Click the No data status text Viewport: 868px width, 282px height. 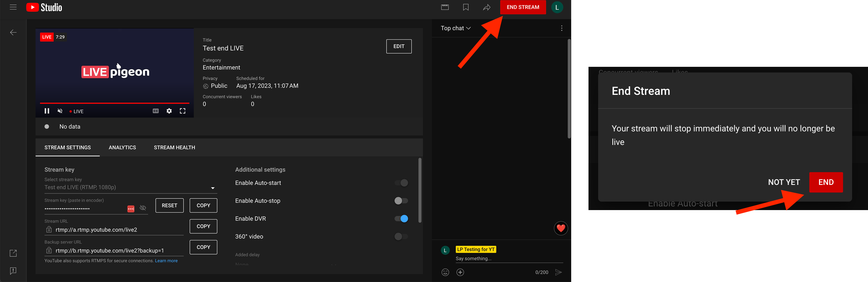click(x=70, y=127)
